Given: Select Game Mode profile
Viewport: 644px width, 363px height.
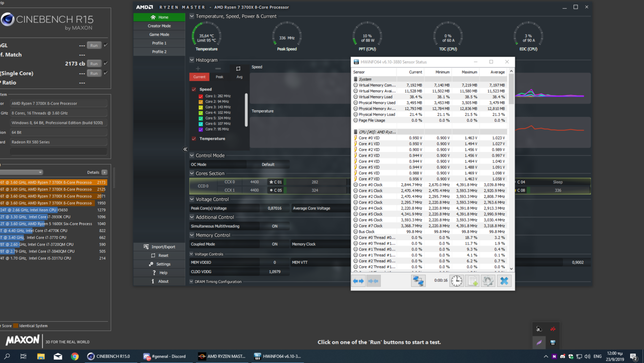Looking at the screenshot, I should click(159, 34).
